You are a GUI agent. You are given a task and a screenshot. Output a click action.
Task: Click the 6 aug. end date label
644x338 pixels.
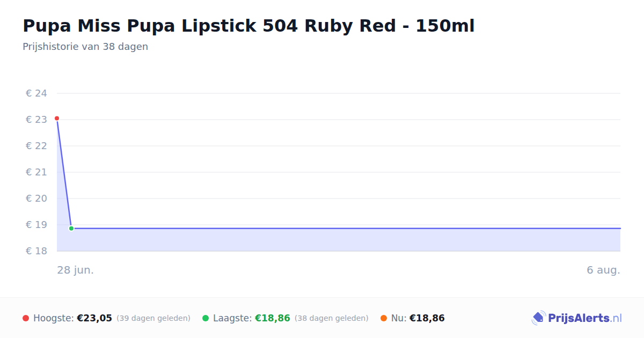tap(604, 270)
